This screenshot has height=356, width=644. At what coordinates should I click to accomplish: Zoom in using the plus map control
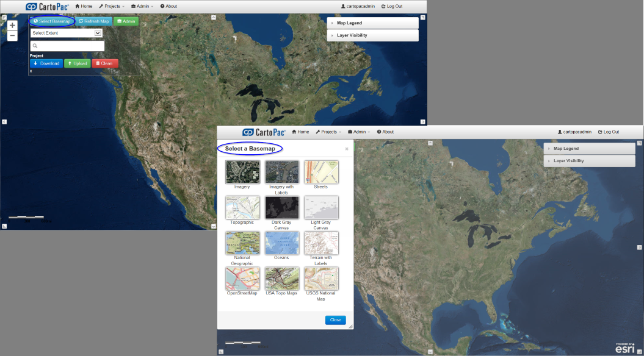click(12, 26)
